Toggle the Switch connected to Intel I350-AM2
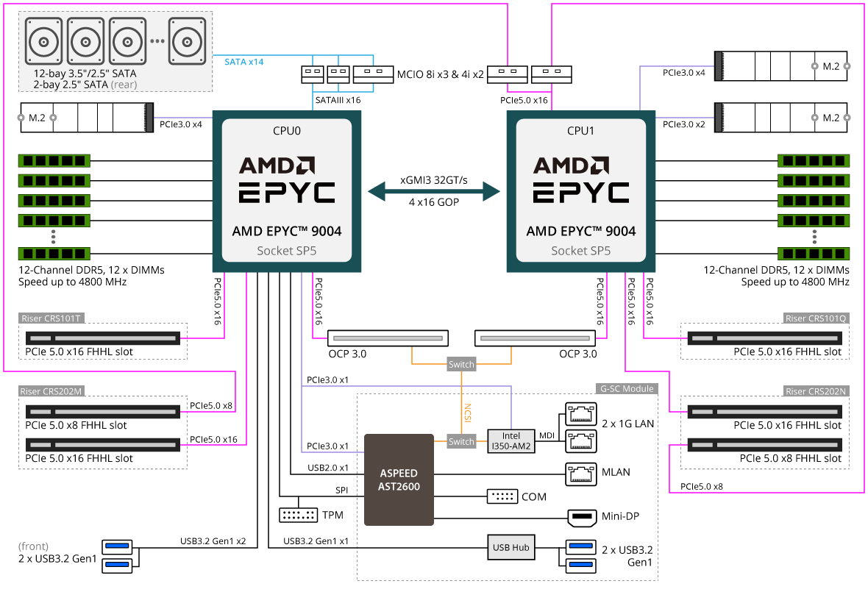The height and width of the screenshot is (592, 868). [460, 441]
